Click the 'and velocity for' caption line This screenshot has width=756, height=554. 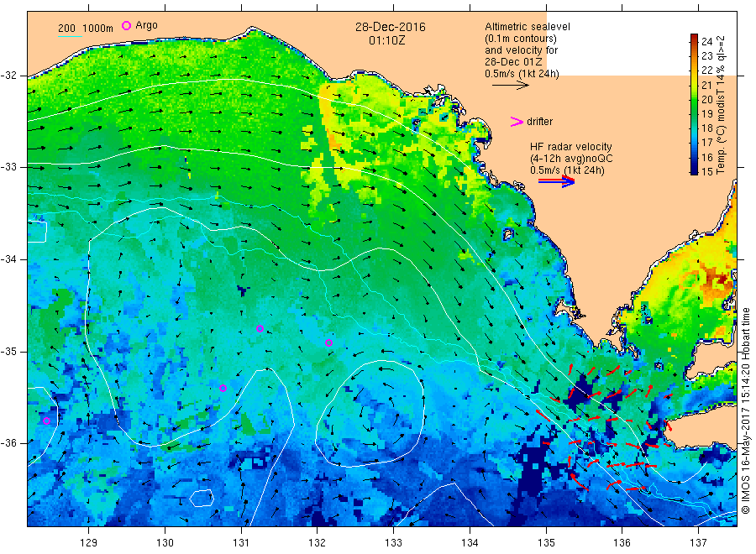[521, 50]
